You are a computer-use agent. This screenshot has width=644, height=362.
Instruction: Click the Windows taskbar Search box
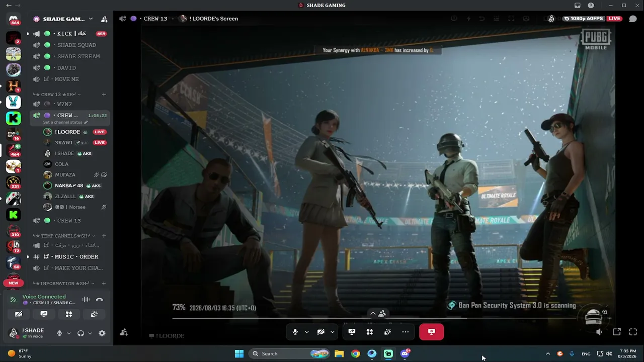290,354
